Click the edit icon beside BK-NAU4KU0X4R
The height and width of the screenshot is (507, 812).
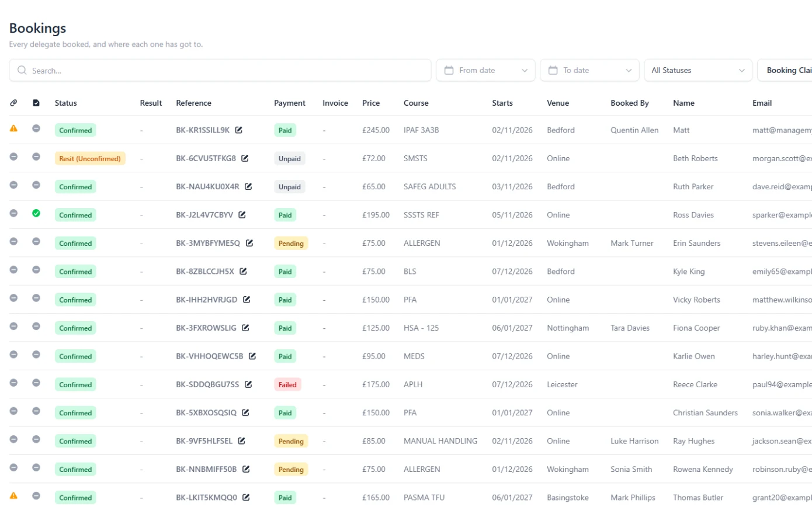click(248, 187)
